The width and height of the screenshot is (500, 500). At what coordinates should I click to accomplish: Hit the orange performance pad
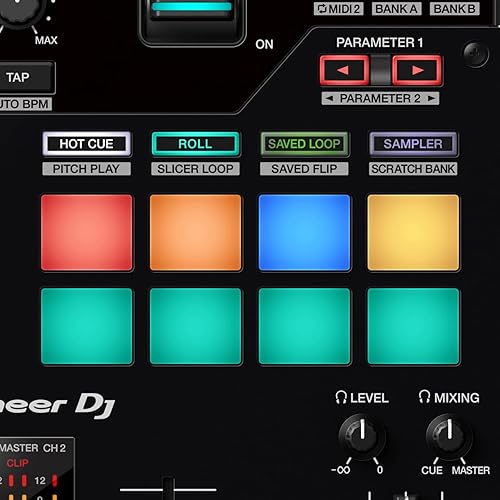point(196,233)
